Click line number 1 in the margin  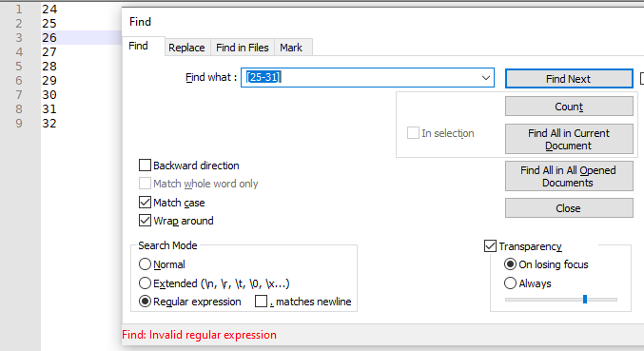pyautogui.click(x=19, y=9)
